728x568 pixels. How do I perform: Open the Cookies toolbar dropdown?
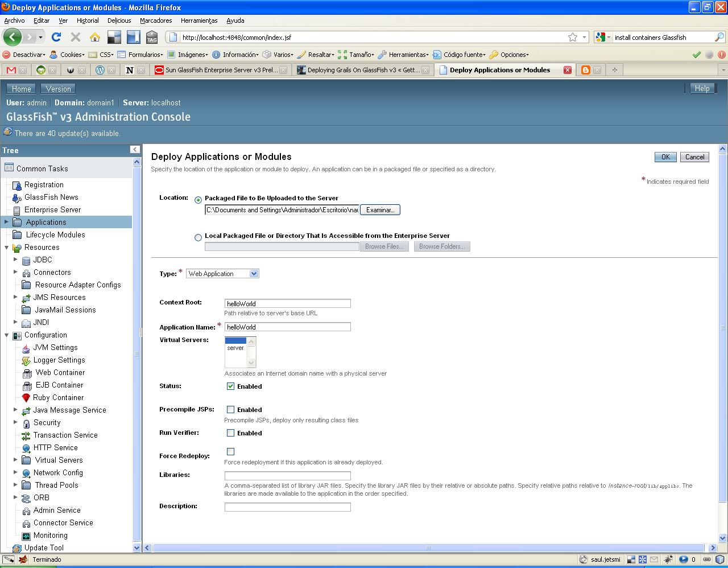(67, 55)
